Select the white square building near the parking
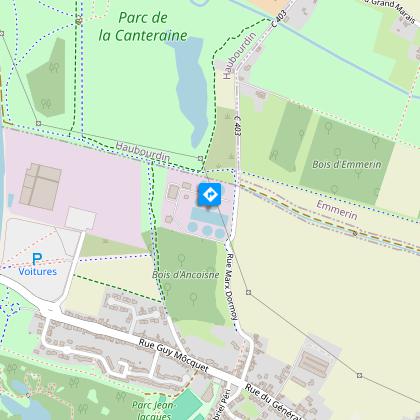This screenshot has height=420, width=420. (x=80, y=219)
